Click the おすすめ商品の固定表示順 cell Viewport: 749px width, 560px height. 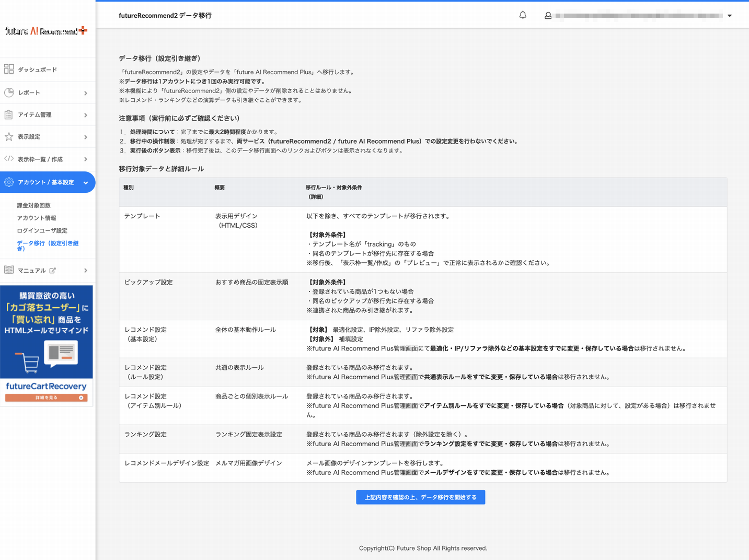click(x=252, y=283)
